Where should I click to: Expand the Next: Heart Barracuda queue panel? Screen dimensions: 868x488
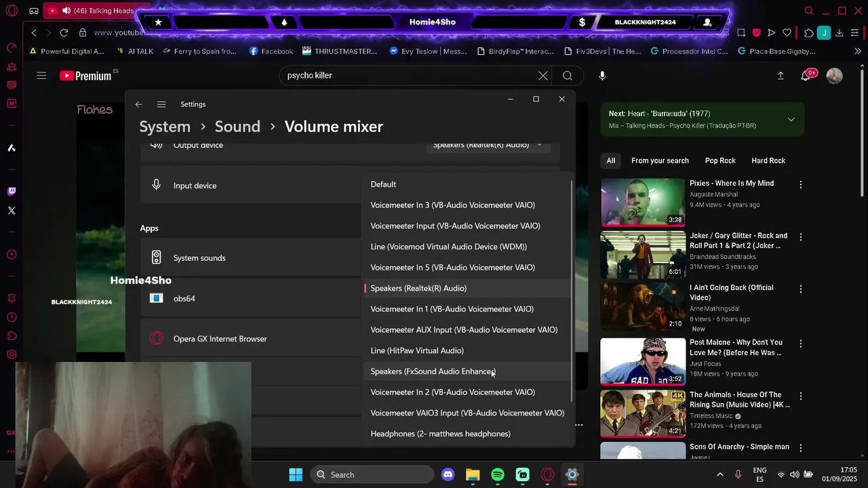pos(791,119)
